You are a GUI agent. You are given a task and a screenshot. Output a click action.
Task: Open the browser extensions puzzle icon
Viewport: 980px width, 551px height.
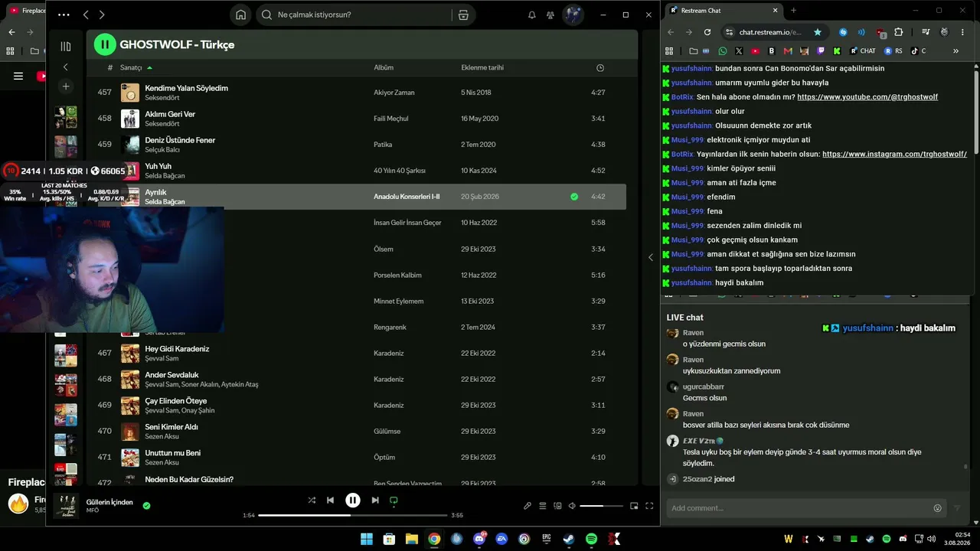(x=899, y=32)
